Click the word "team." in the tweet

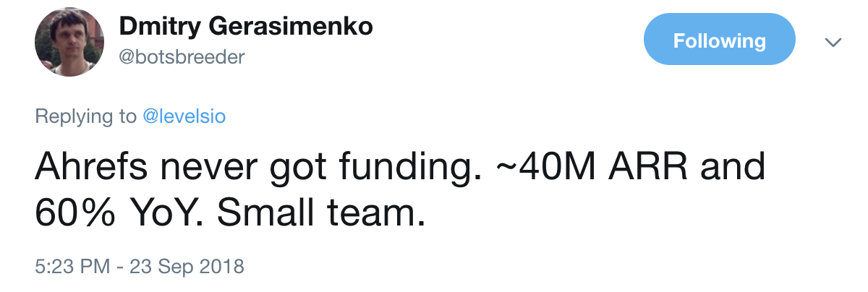pyautogui.click(x=377, y=213)
